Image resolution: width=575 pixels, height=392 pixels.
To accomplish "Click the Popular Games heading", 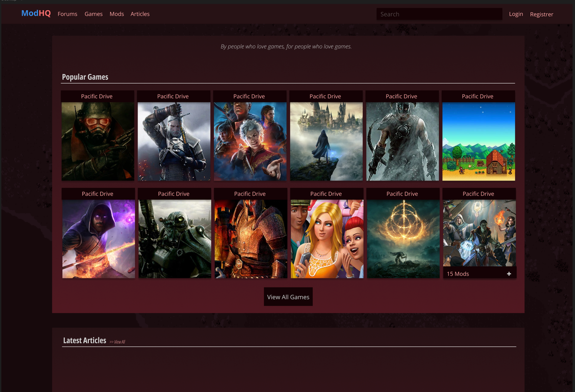I will (x=85, y=77).
